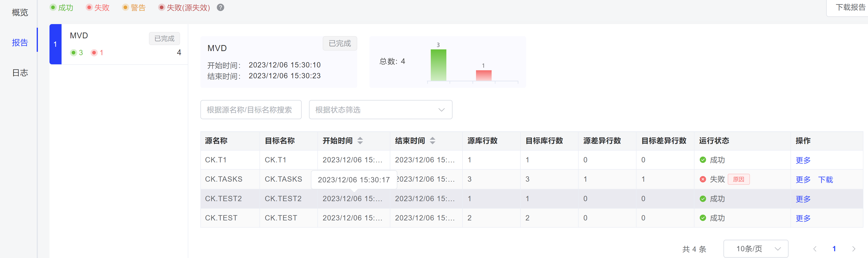This screenshot has width=868, height=258.
Task: Toggle the 警告 legend filter
Action: 134,7
